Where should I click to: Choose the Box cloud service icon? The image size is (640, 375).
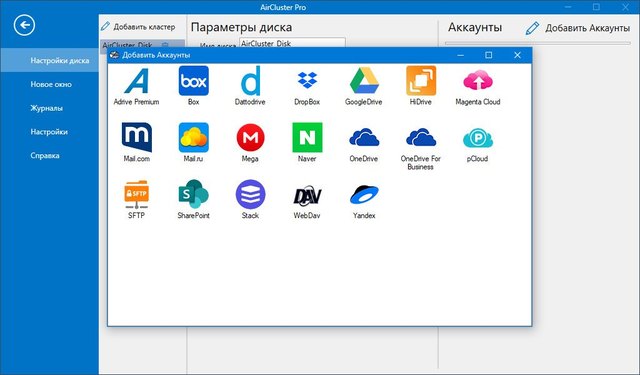click(193, 81)
